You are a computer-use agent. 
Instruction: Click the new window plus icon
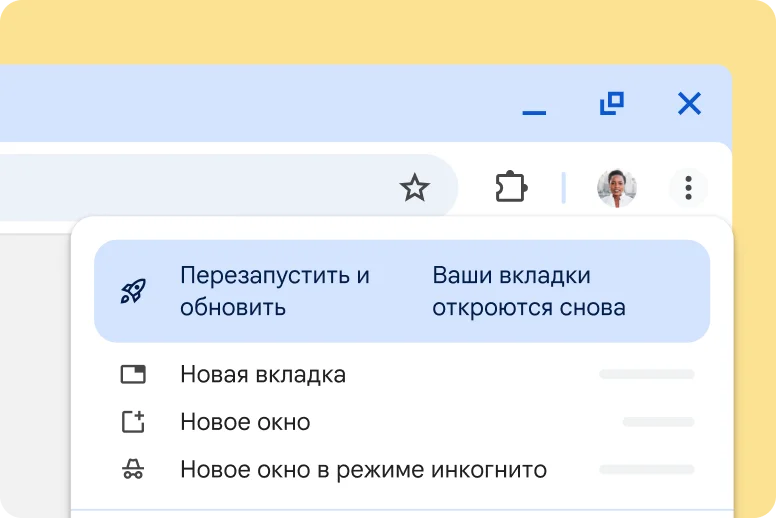133,422
